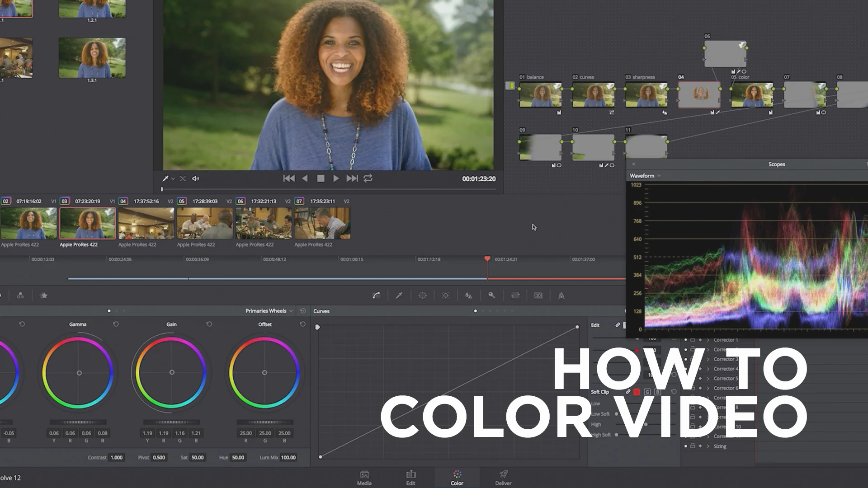Image resolution: width=868 pixels, height=488 pixels.
Task: Toggle Soft Clip blue B channel
Action: tap(658, 392)
